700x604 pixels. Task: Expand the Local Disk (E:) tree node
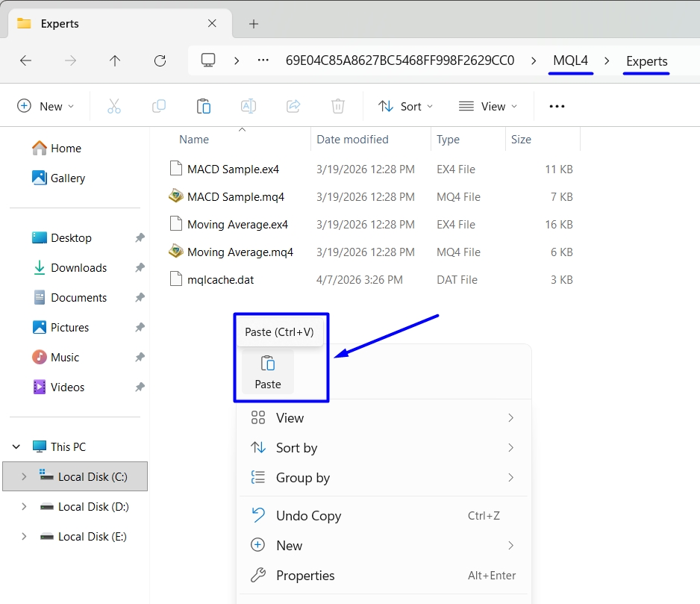[x=24, y=537]
